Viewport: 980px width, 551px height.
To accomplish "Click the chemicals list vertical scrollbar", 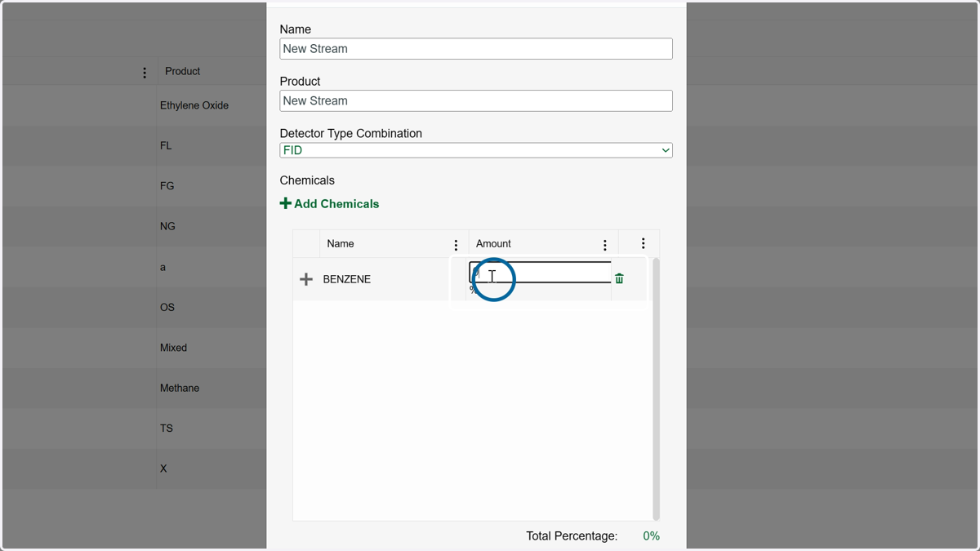I will [656, 389].
